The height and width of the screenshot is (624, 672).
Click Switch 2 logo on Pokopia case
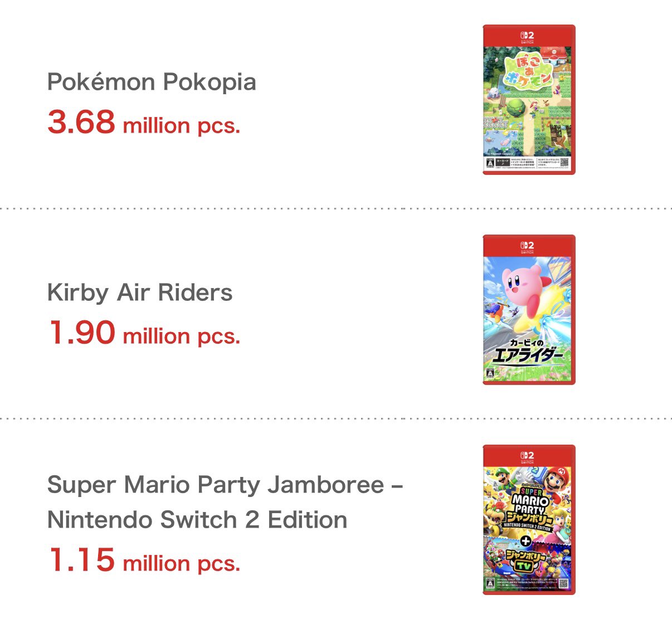click(527, 37)
